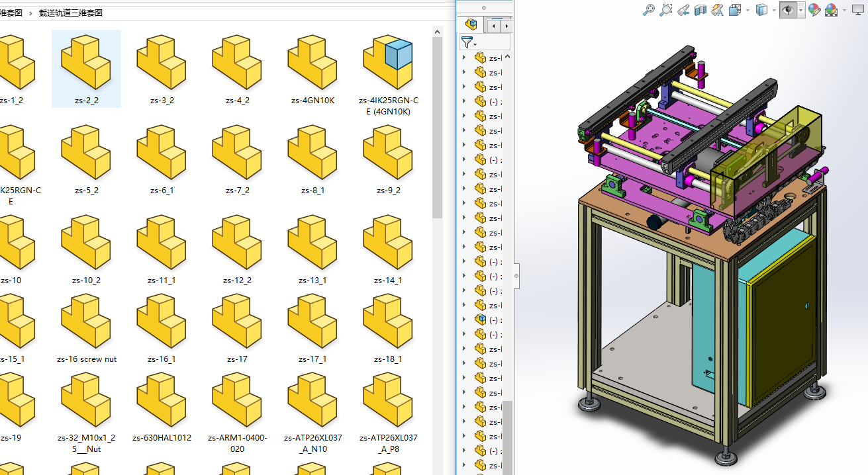Click the breadcrumb chevron before 載送轨道三维套图
This screenshot has width=868, height=475.
coord(31,13)
